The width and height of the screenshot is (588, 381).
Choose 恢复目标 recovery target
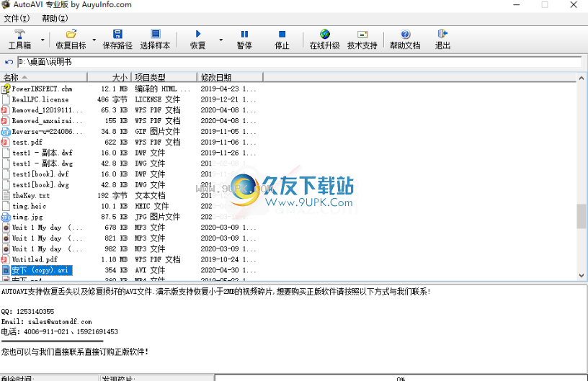tap(71, 40)
